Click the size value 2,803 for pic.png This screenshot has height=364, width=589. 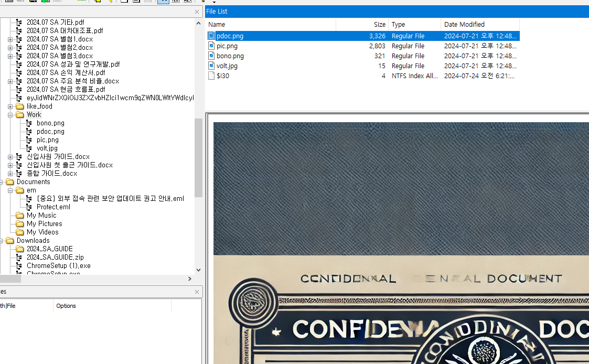[x=377, y=46]
